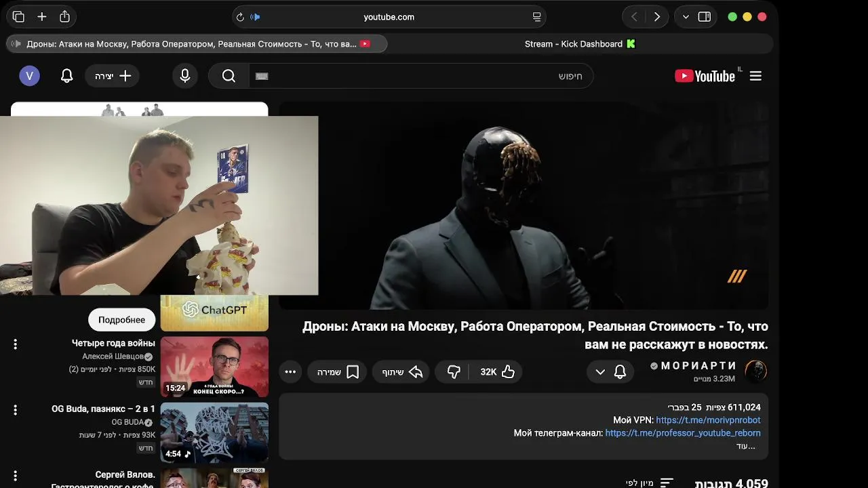The height and width of the screenshot is (488, 868).
Task: Open more actions three-dots under video
Action: 290,371
